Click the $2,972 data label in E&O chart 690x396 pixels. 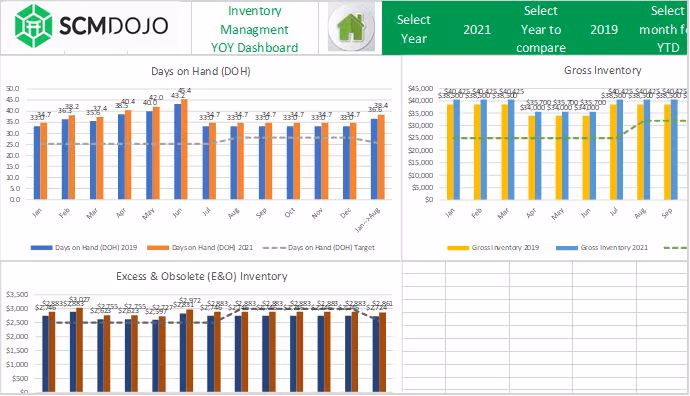190,301
